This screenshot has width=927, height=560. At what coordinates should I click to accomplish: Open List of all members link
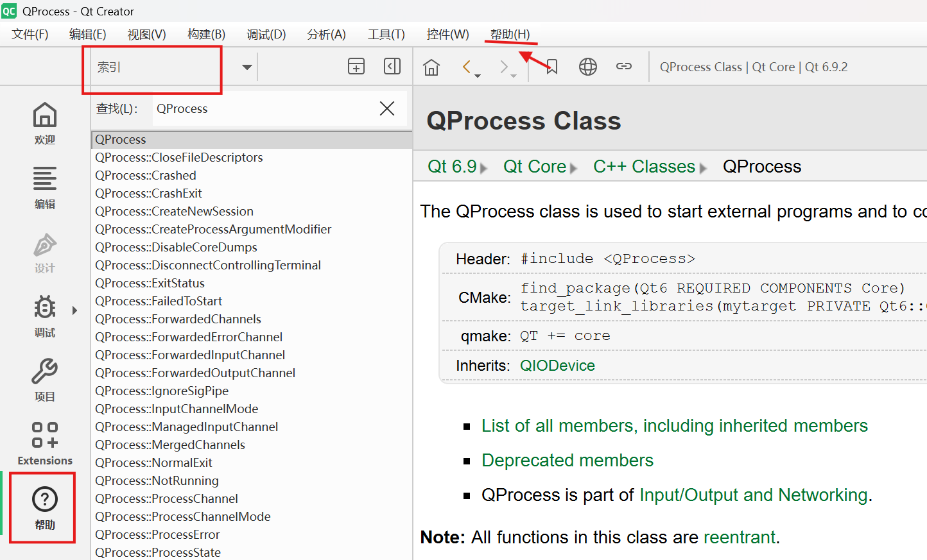pos(675,426)
